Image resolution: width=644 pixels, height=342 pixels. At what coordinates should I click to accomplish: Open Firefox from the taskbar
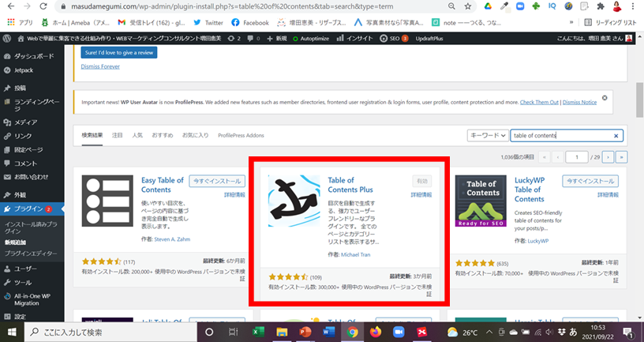pos(376,333)
